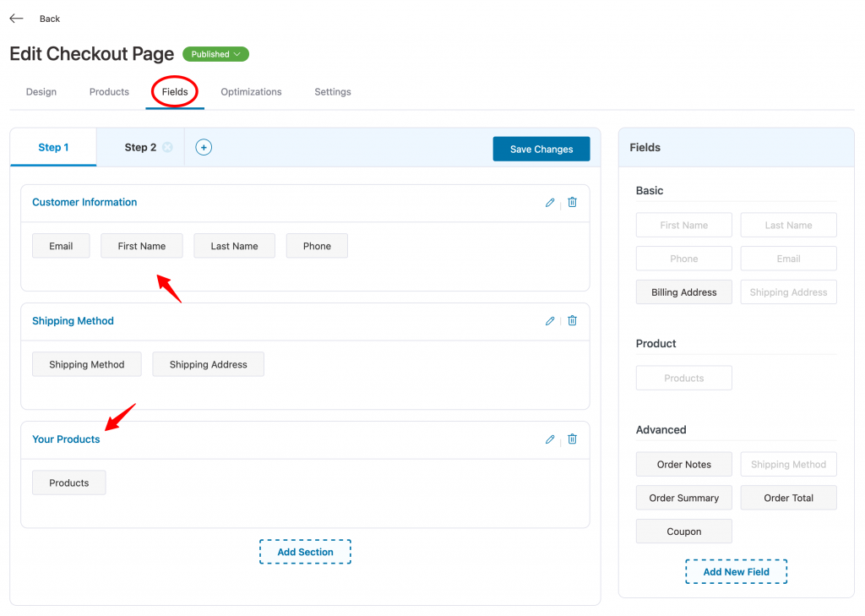Image resolution: width=865 pixels, height=616 pixels.
Task: Select the Email field in Customer Information
Action: pyautogui.click(x=61, y=246)
